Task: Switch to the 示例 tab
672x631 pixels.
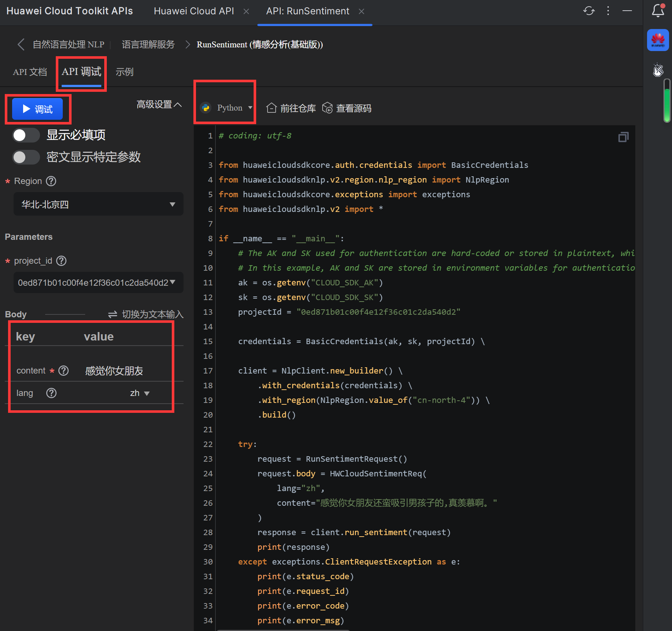Action: (124, 72)
